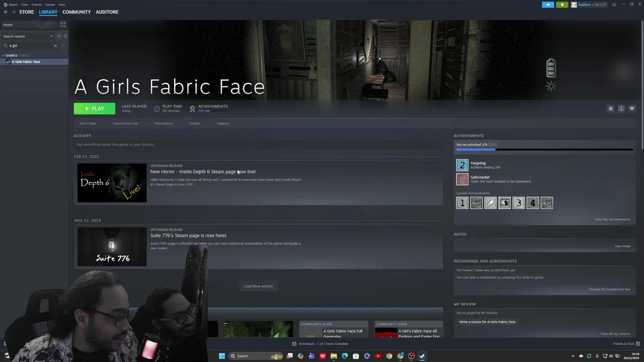This screenshot has width=644, height=362.
Task: Click the forward navigation arrow
Action: [x=14, y=12]
